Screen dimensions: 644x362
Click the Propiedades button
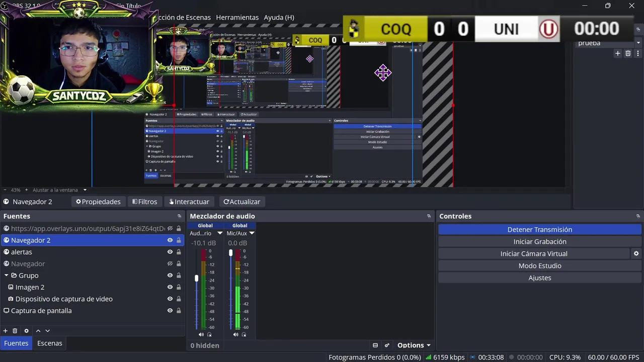tap(98, 202)
